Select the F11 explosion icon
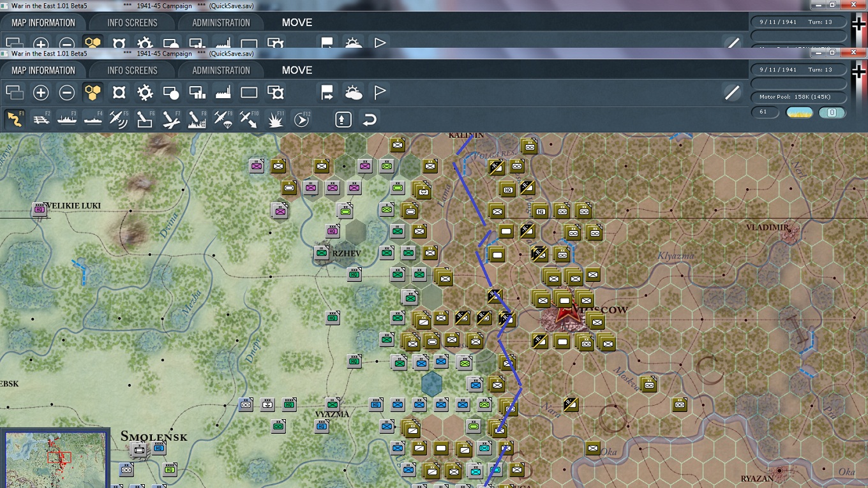868x488 pixels. (x=275, y=119)
